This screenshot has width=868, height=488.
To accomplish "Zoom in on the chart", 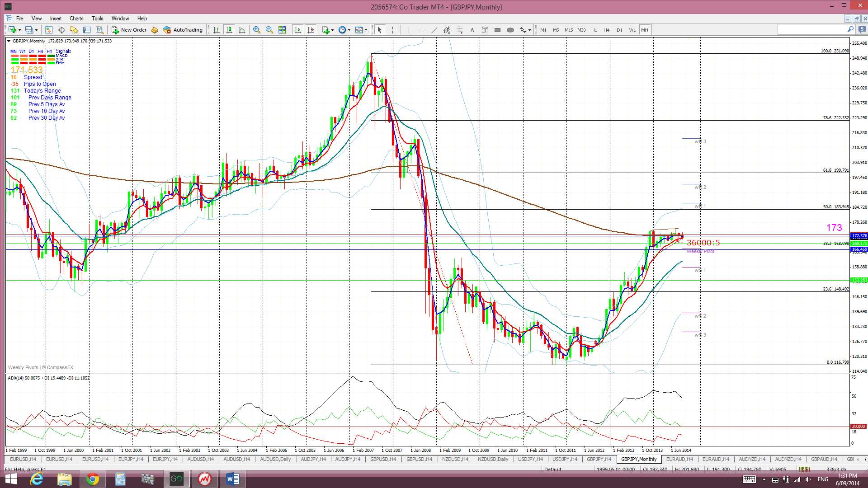I will [256, 30].
